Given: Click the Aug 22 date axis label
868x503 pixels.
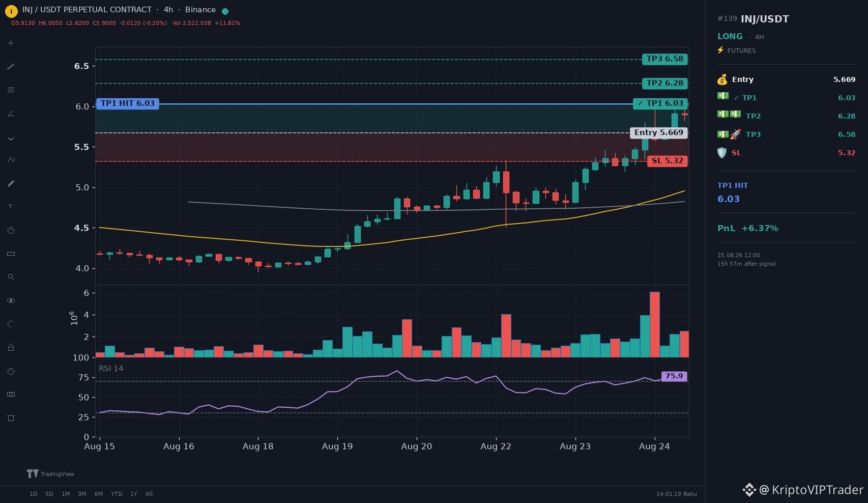Looking at the screenshot, I should (496, 446).
